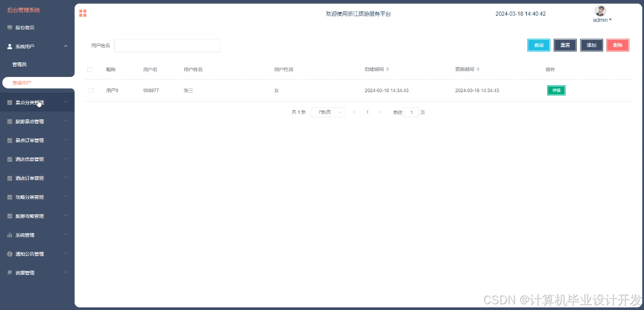The height and width of the screenshot is (310, 644).
Task: Click the 创建时间 cell 2024-03-18 14:34:43
Action: (x=387, y=91)
